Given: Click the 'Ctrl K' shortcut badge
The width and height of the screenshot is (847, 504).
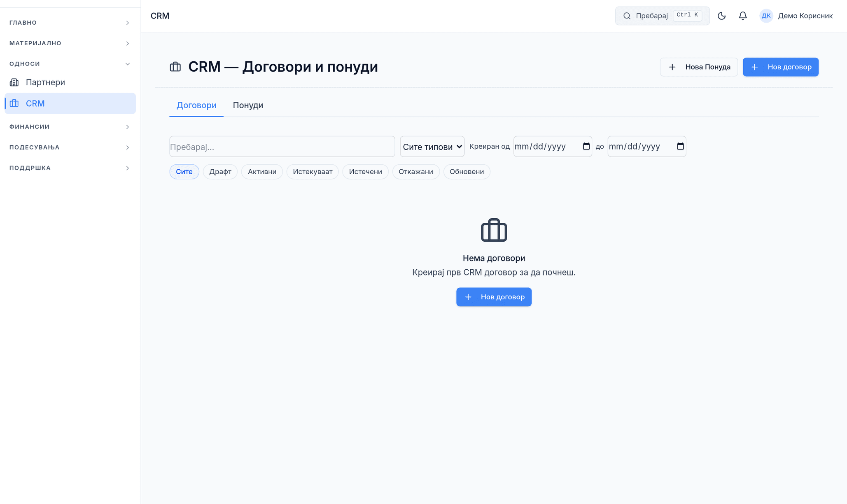Looking at the screenshot, I should [x=687, y=15].
